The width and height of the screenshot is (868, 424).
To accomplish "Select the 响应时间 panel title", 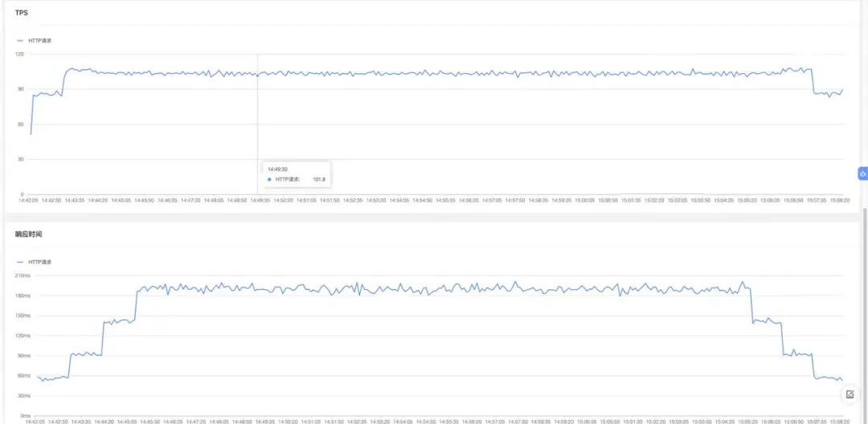I will tap(29, 234).
